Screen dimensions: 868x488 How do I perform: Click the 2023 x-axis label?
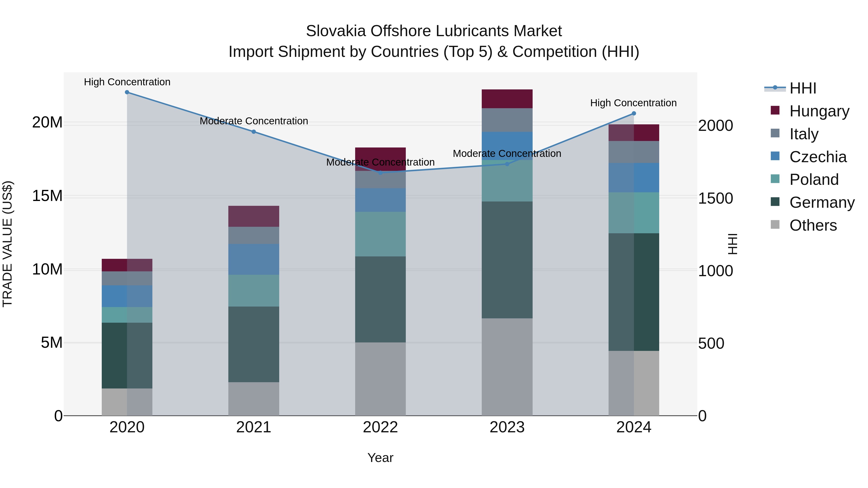507,427
